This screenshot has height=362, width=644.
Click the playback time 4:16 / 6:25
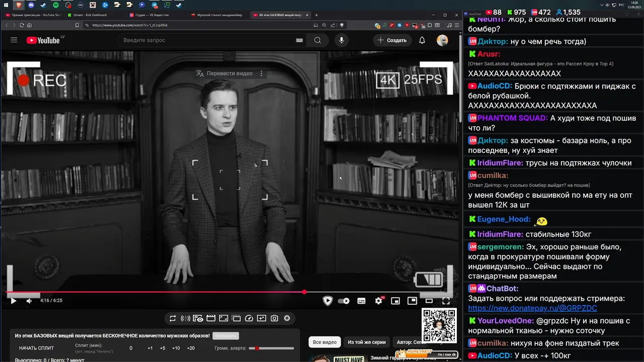coord(51,301)
